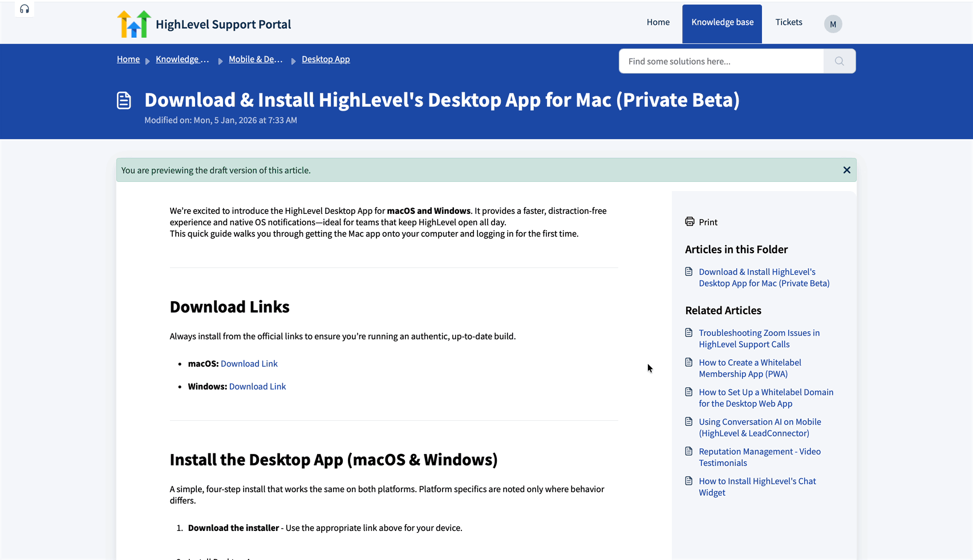
Task: Click the search magnifier button
Action: click(840, 61)
